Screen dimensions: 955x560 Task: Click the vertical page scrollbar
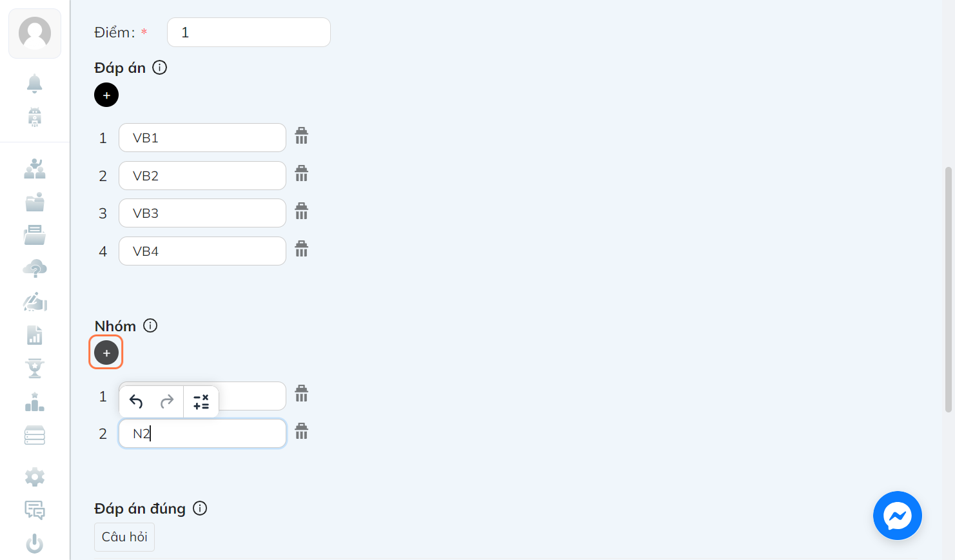(x=948, y=289)
